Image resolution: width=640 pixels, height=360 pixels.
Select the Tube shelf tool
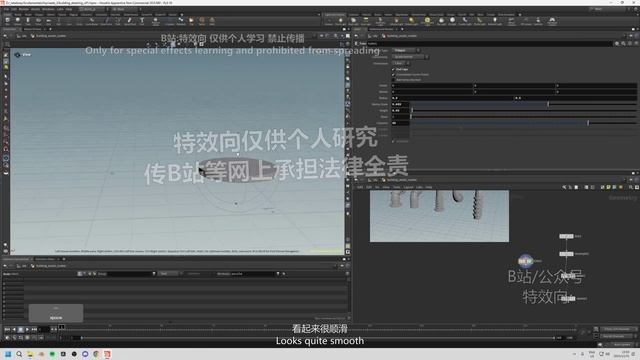pyautogui.click(x=28, y=21)
